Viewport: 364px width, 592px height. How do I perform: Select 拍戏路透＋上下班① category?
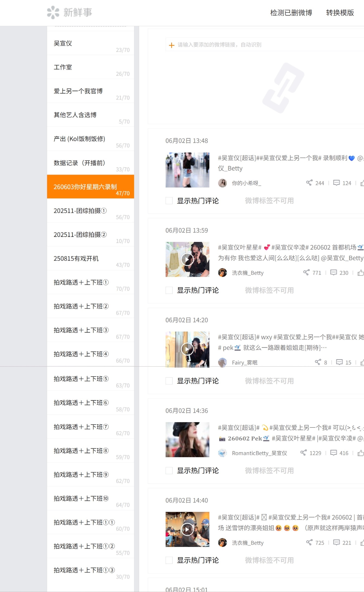(90, 282)
